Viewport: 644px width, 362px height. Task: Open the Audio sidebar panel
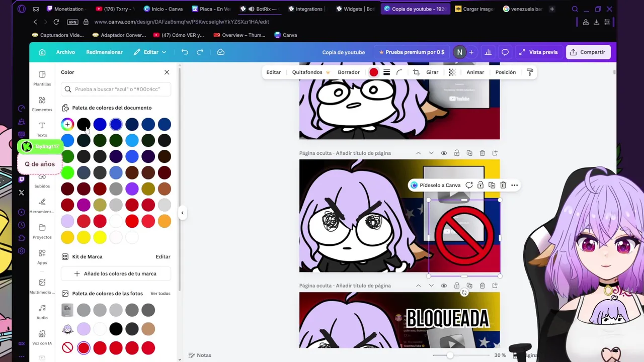[x=42, y=312]
